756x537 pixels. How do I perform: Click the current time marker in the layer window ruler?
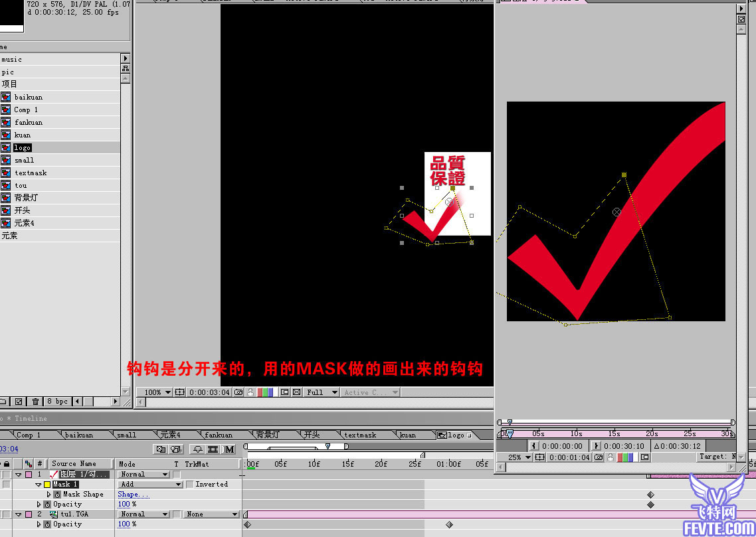click(509, 434)
